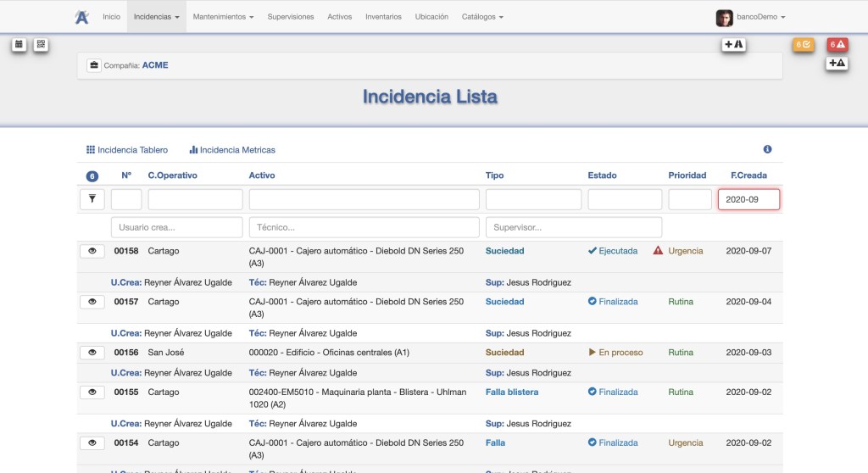Screen dimensions: 868x473
Task: Open the QR code scanner icon
Action: pyautogui.click(x=41, y=45)
